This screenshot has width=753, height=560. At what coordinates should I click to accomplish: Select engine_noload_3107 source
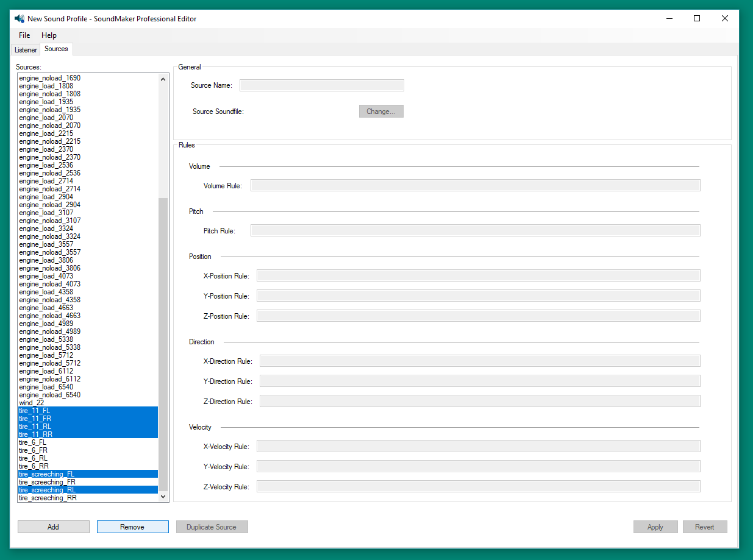coord(88,221)
